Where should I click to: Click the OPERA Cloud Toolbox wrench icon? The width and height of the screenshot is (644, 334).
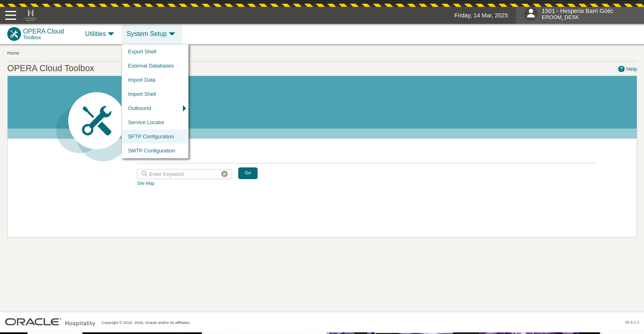click(x=14, y=34)
